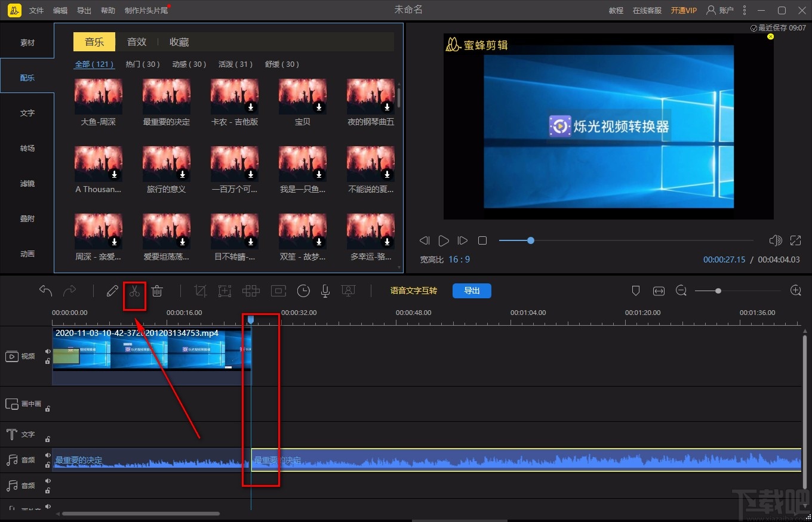812x522 pixels.
Task: Download the A Thousan... music track
Action: [x=115, y=175]
